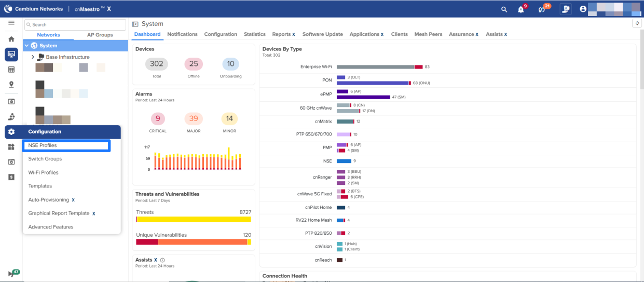Open the 9 Critical alarms badge
This screenshot has width=644, height=282.
click(x=158, y=119)
